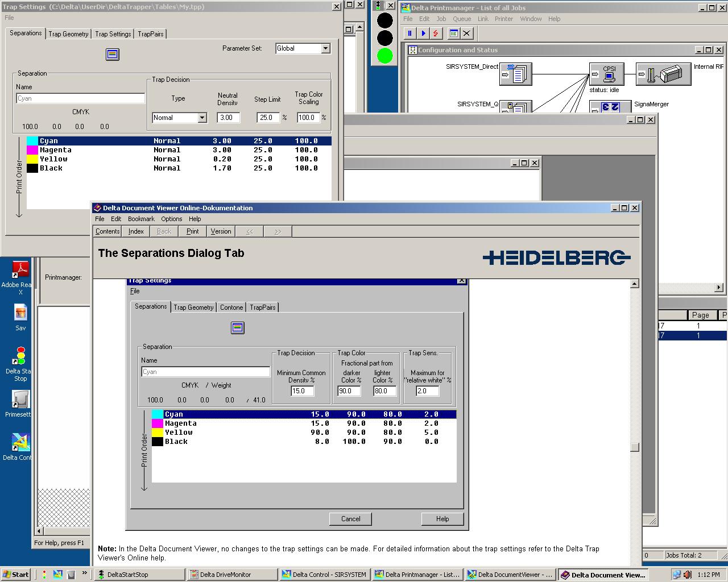Click the Primesetter quick launch icon
728x582 pixels.
[x=71, y=575]
